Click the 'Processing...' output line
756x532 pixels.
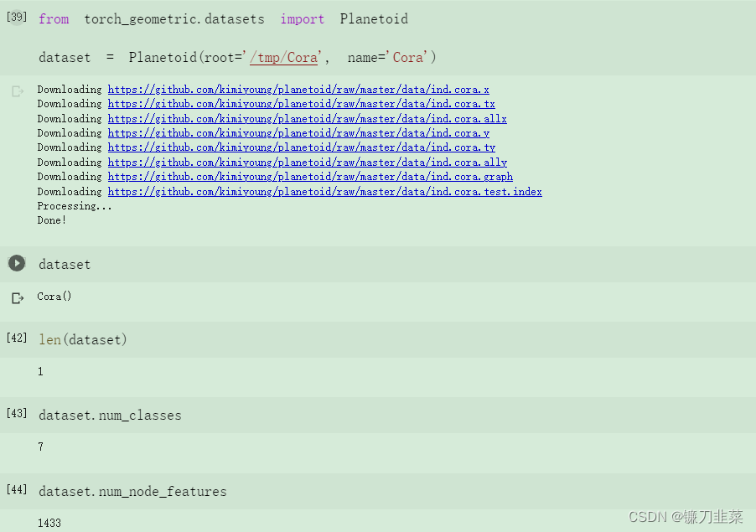[75, 206]
